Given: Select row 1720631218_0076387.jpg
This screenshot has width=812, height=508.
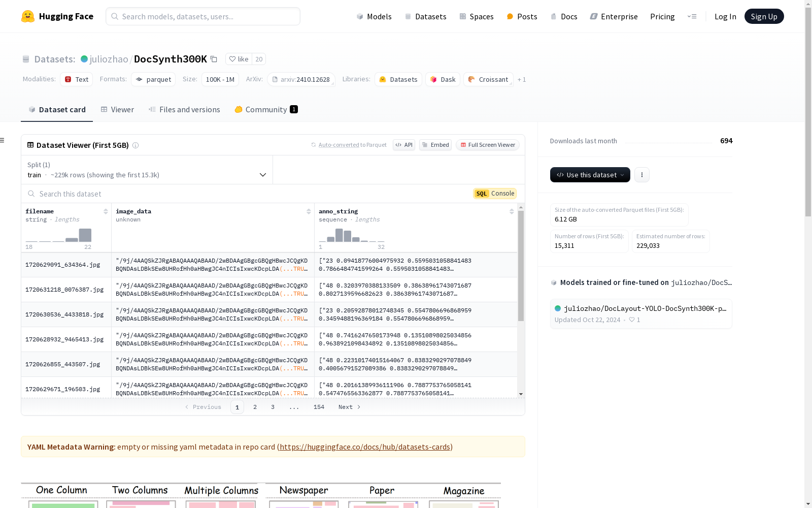Looking at the screenshot, I should tap(269, 290).
